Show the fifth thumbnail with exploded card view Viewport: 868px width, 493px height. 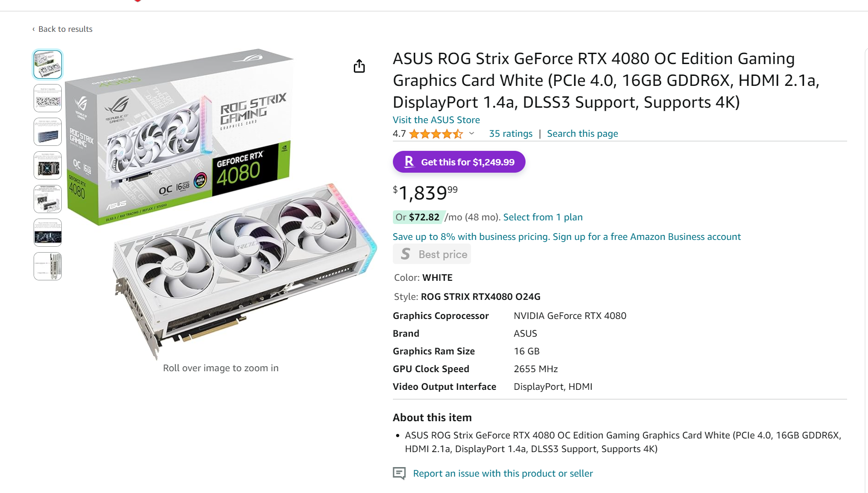48,199
